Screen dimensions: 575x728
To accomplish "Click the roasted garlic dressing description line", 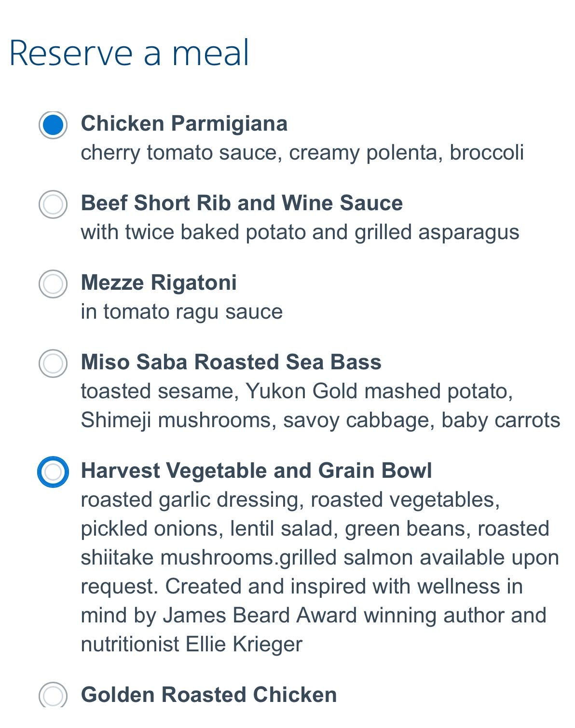I will click(290, 500).
